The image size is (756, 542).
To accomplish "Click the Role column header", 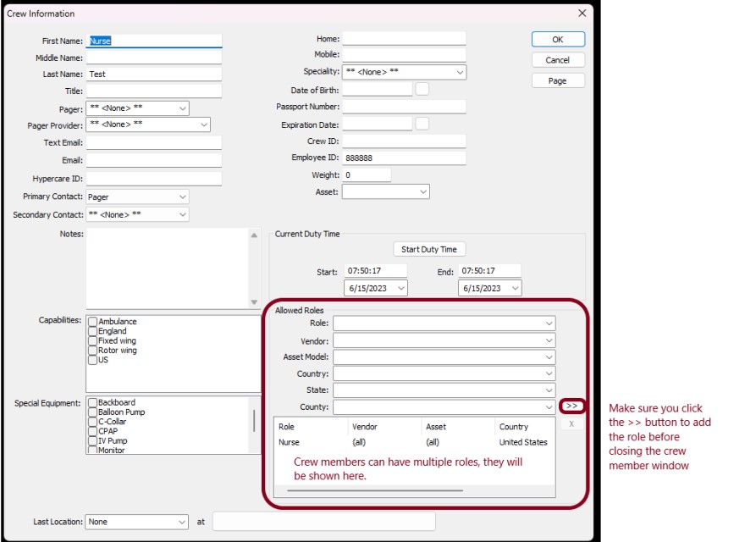I will (x=311, y=427).
